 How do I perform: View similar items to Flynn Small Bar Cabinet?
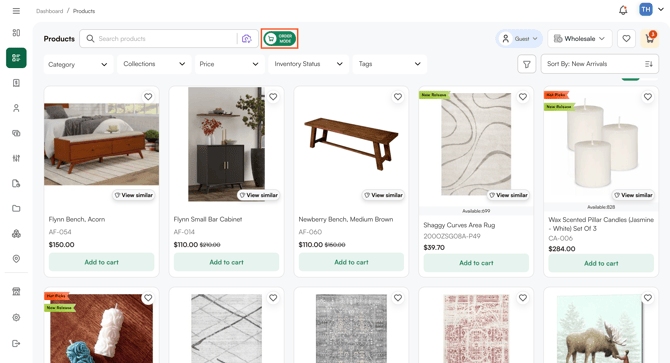(x=259, y=195)
